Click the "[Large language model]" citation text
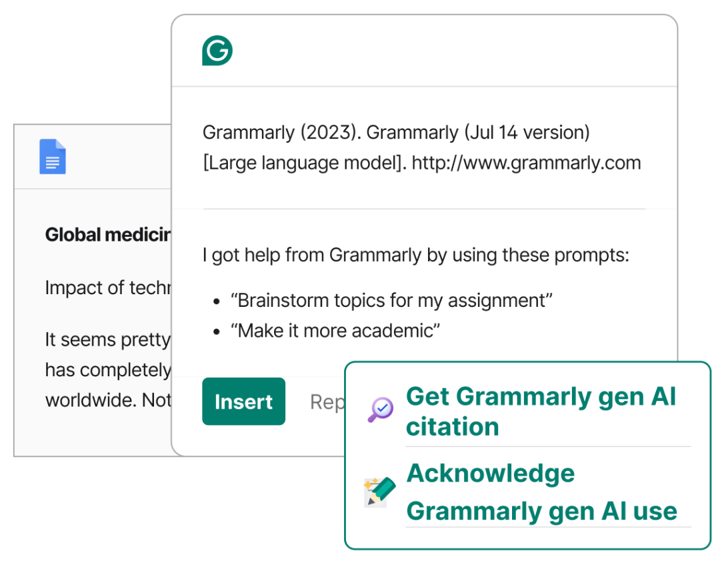 (304, 163)
